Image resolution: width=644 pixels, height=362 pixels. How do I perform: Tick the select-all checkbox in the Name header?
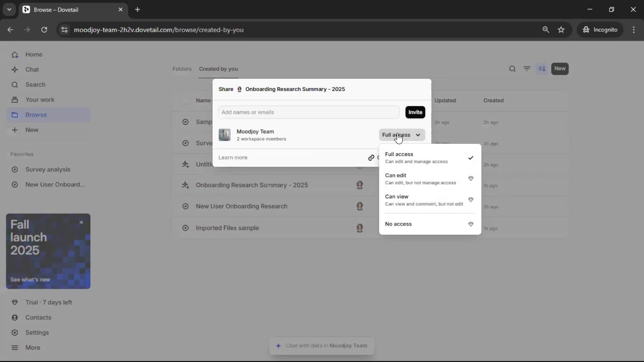[185, 101]
